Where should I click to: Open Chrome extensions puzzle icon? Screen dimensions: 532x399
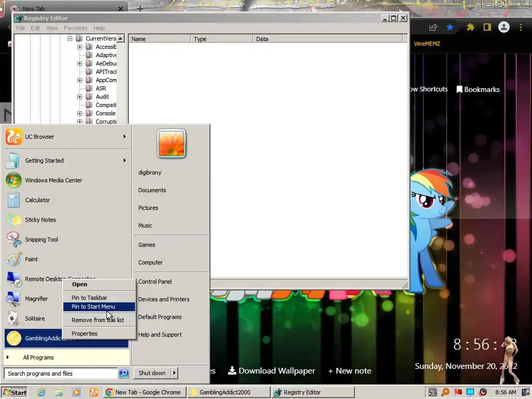pos(470,27)
